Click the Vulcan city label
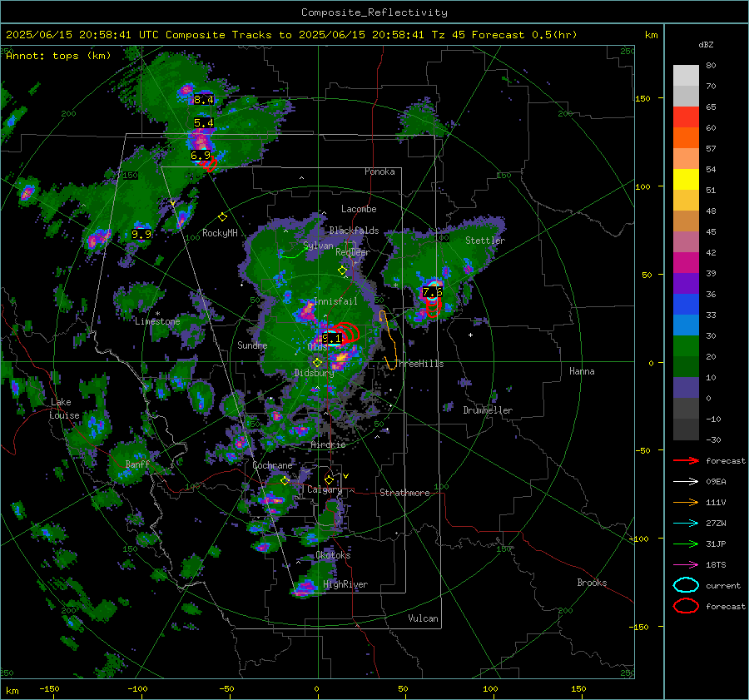Image resolution: width=749 pixels, height=700 pixels. click(x=424, y=618)
